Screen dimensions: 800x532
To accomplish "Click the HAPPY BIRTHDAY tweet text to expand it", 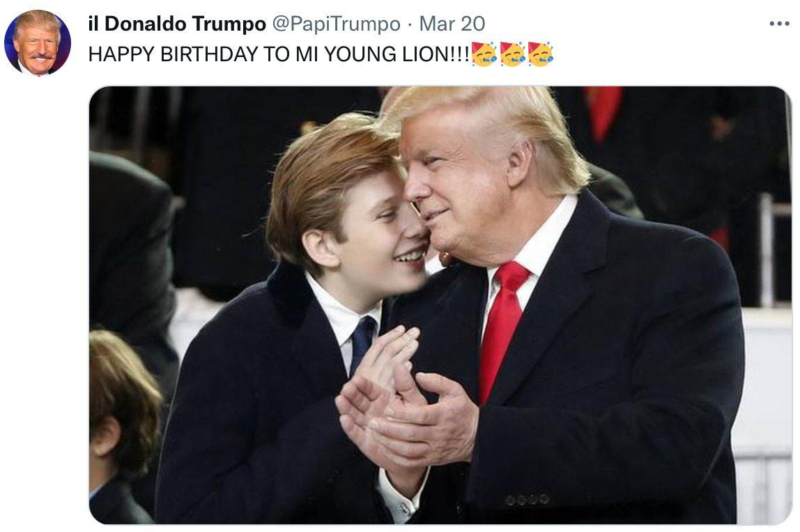I will tap(279, 54).
